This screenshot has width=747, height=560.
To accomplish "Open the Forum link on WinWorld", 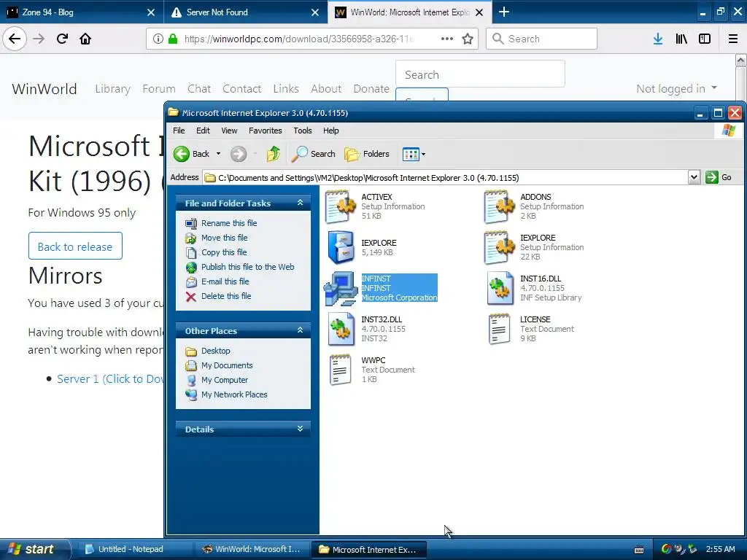I will pyautogui.click(x=159, y=88).
